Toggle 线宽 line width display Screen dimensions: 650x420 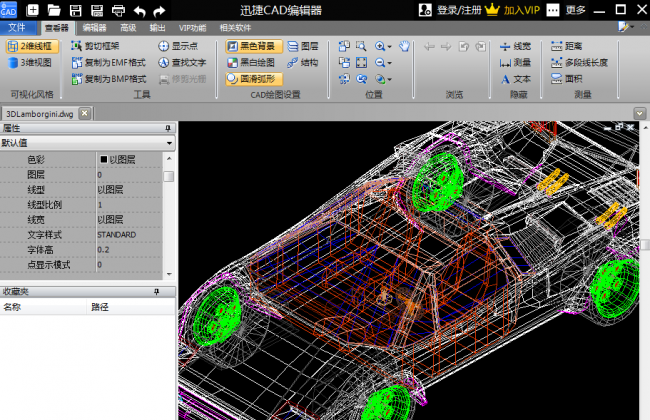click(515, 46)
